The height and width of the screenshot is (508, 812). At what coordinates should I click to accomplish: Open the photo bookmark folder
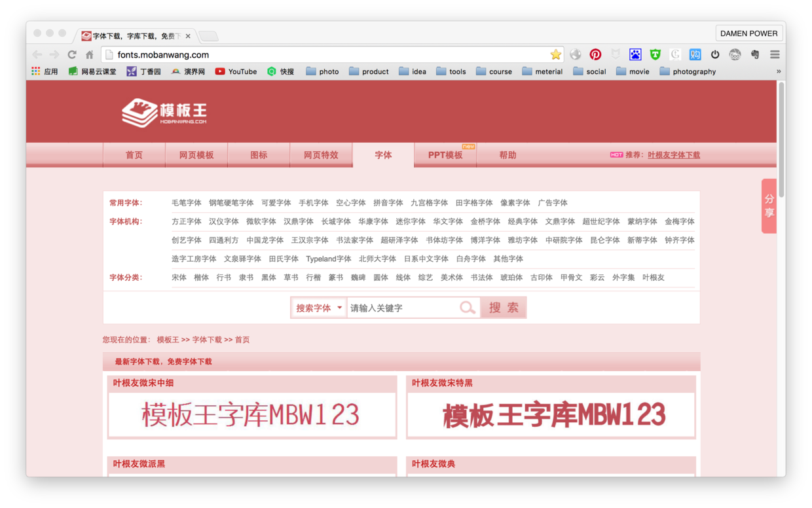click(322, 71)
